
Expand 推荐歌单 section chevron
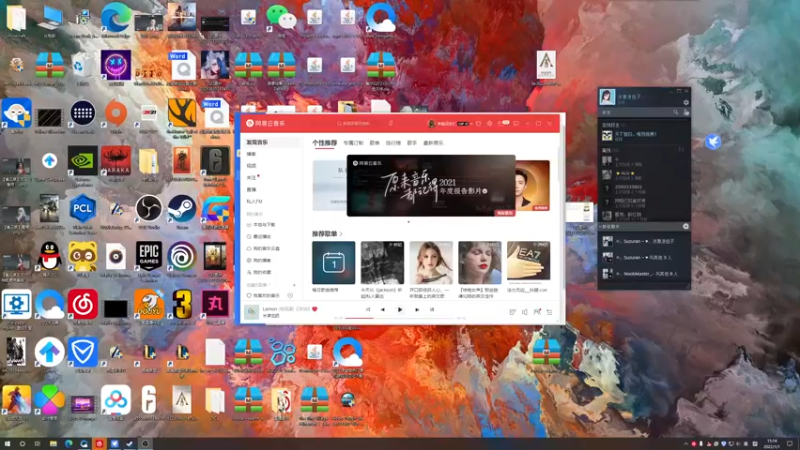(x=341, y=234)
